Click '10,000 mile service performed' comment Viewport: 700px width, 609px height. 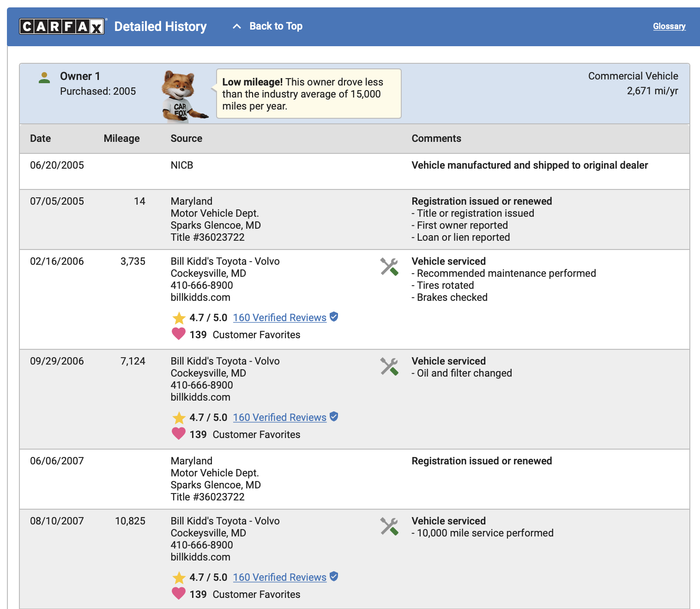click(x=483, y=533)
